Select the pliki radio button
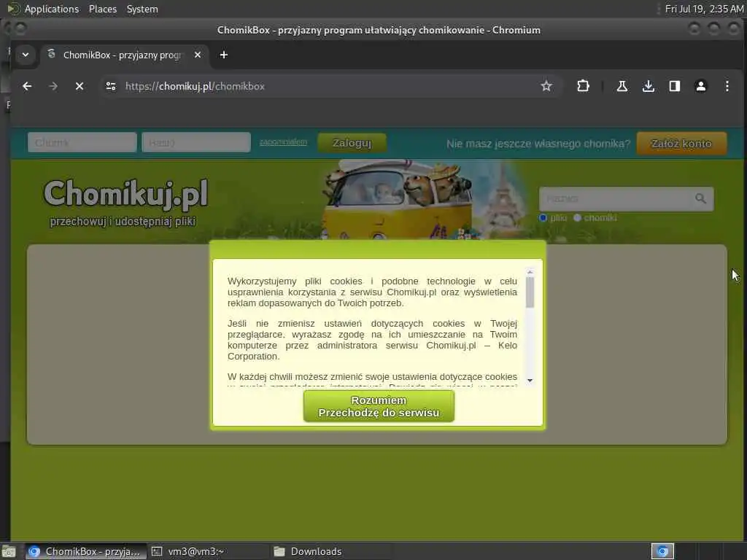 click(543, 217)
